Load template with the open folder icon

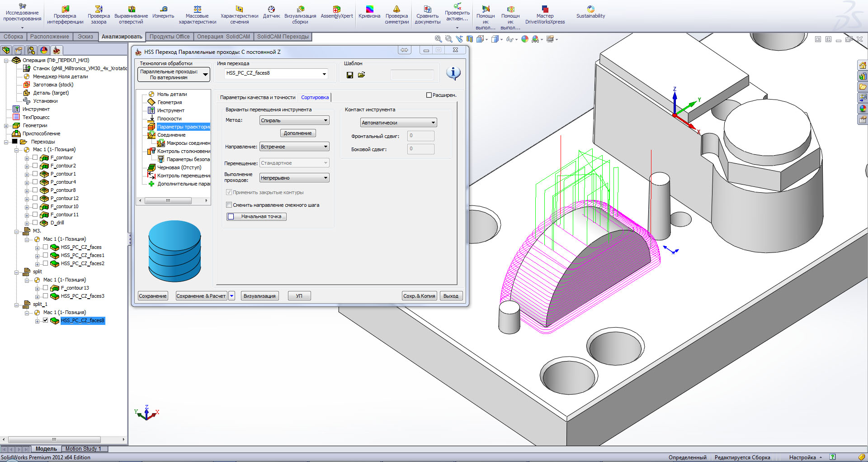tap(362, 75)
